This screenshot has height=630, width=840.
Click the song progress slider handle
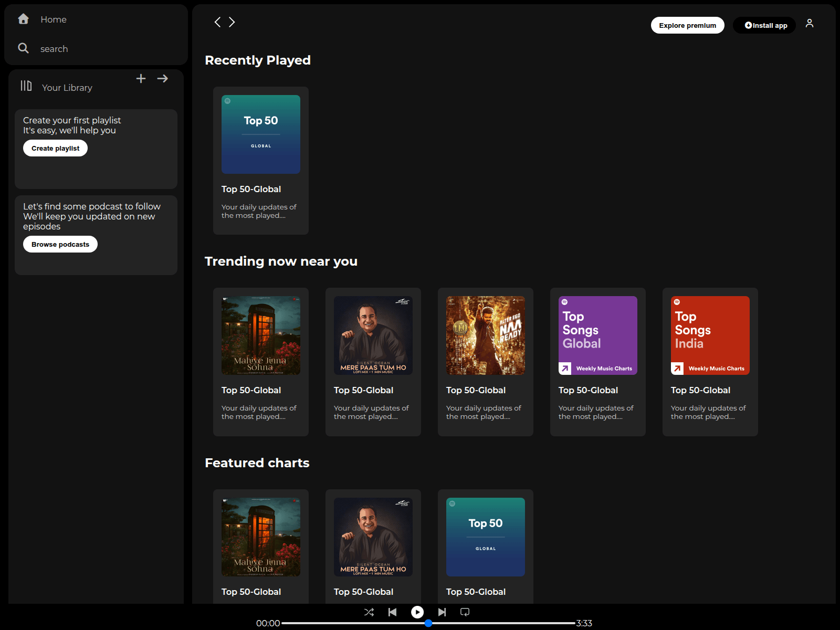pos(428,623)
